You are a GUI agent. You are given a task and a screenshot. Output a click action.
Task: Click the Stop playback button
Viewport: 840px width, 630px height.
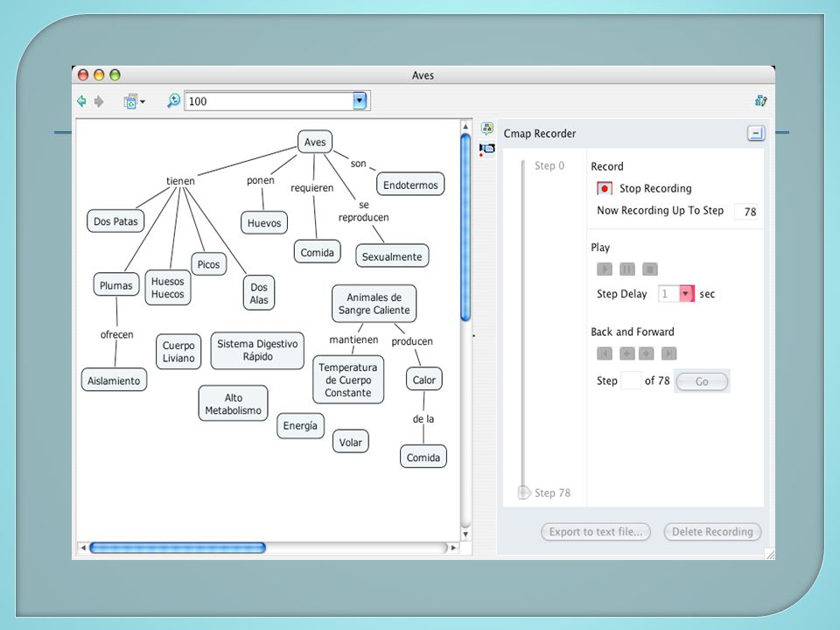click(x=650, y=269)
